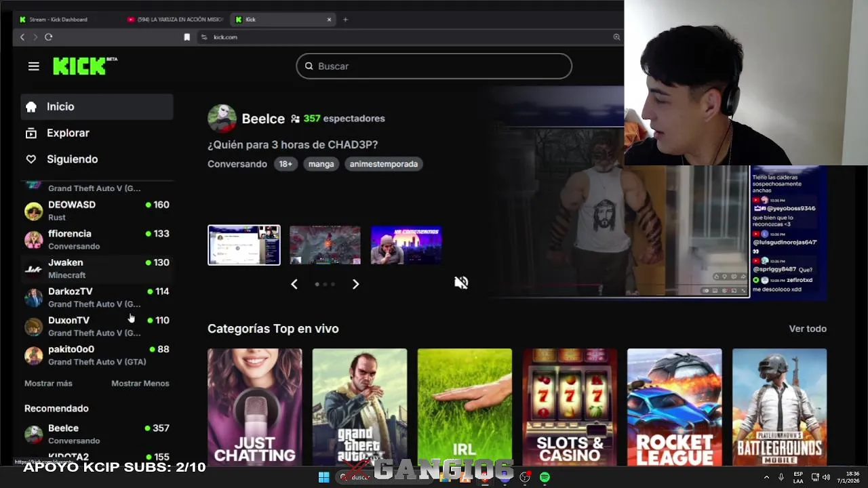Viewport: 868px width, 488px height.
Task: Select third featured stream thumbnail
Action: click(406, 245)
